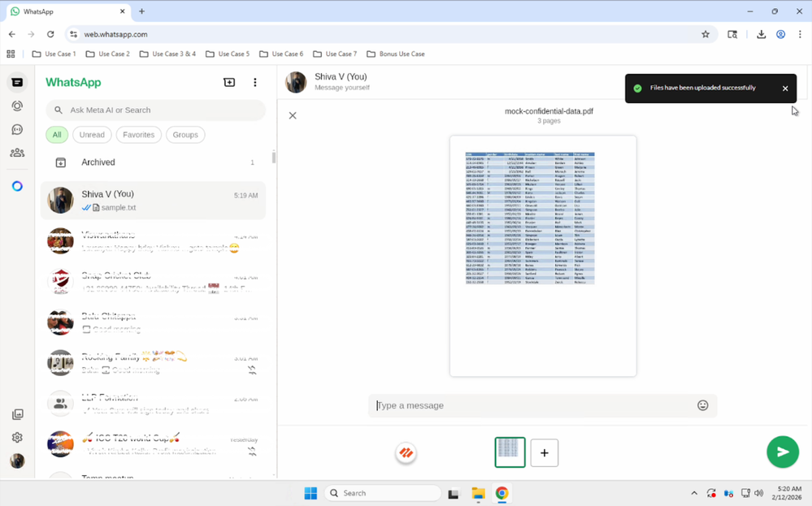Dismiss the upload success notification
The image size is (812, 506).
785,89
